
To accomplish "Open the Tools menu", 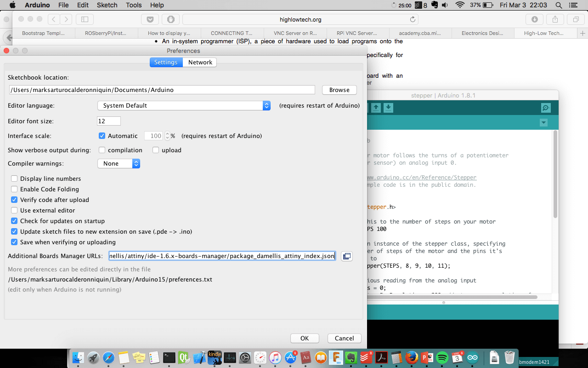I will tap(134, 5).
